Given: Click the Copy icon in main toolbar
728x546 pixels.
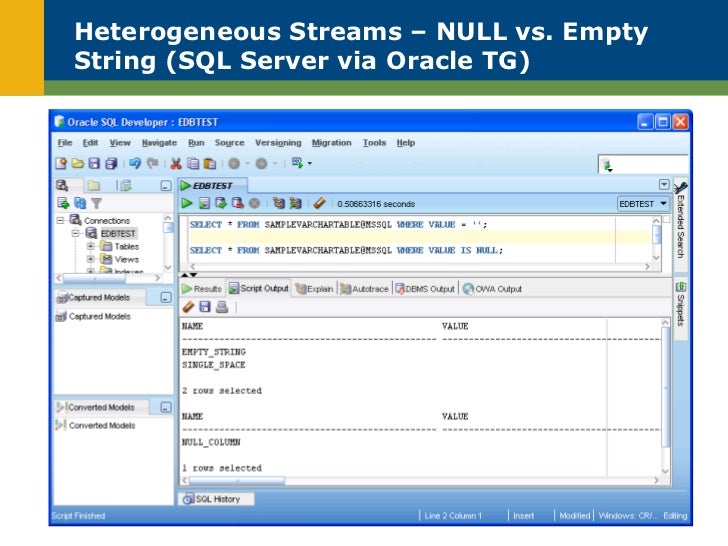Looking at the screenshot, I should click(193, 163).
